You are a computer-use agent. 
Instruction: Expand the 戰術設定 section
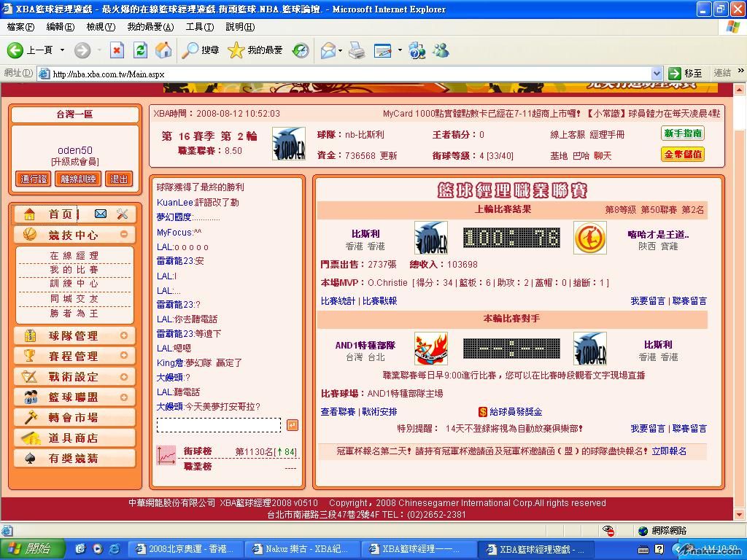click(124, 377)
